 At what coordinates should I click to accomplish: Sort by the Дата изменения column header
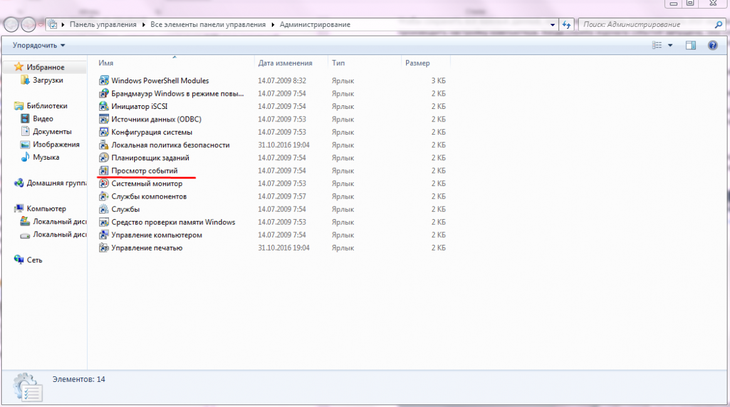pyautogui.click(x=291, y=63)
